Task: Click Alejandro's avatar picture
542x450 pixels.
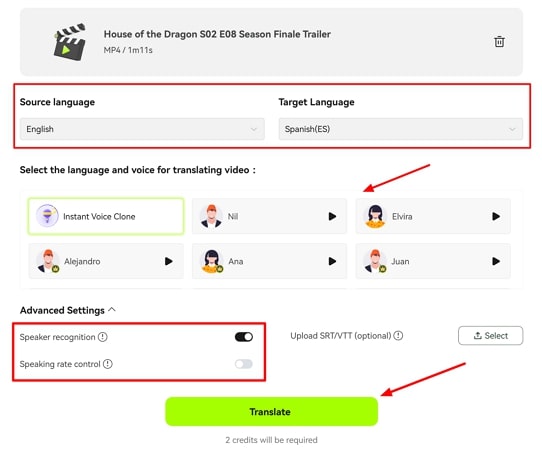Action: pyautogui.click(x=48, y=261)
